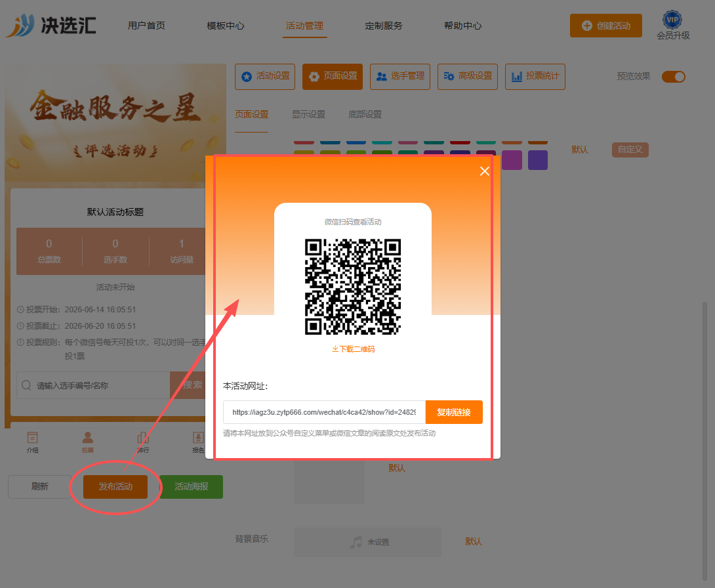This screenshot has height=588, width=715.
Task: Click 默认活动标题 text
Action: (x=115, y=212)
